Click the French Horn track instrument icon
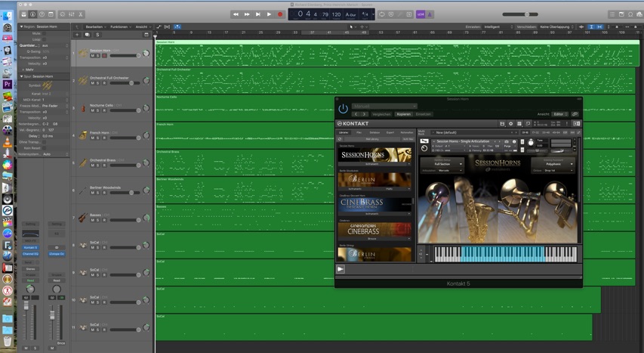This screenshot has height=353, width=644. click(83, 135)
